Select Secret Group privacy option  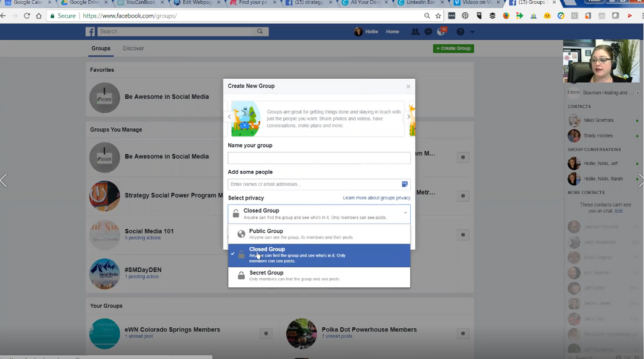tap(319, 276)
